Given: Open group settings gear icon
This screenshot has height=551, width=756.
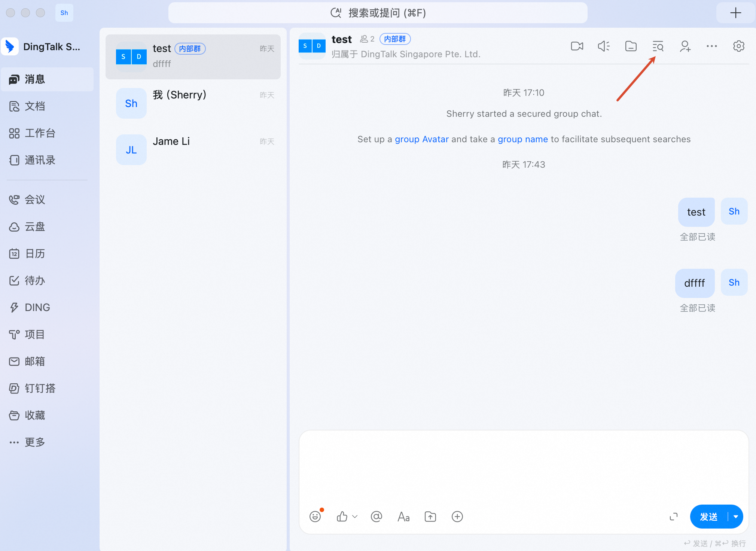Looking at the screenshot, I should coord(738,46).
